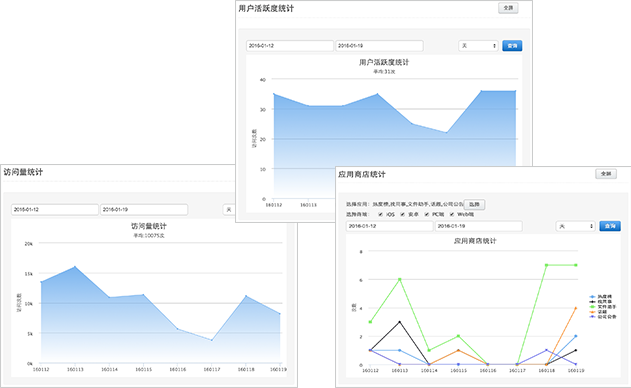Click 选择 button next to app list
The height and width of the screenshot is (388, 631).
click(474, 204)
